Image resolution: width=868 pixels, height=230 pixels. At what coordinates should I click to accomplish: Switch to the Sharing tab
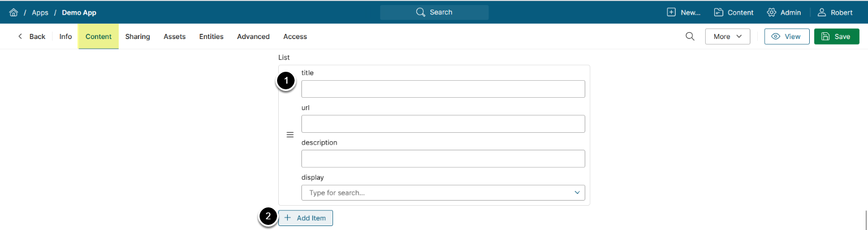point(137,37)
